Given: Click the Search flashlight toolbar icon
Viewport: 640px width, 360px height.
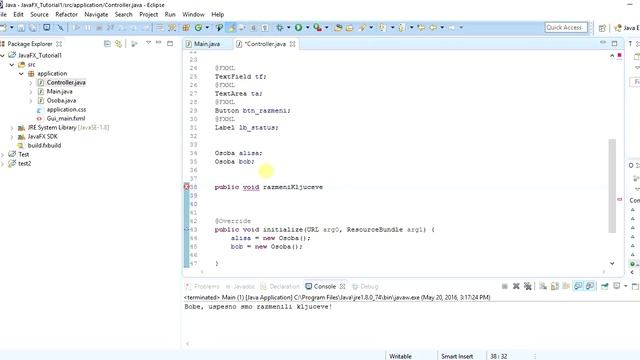Looking at the screenshot, I should [362, 28].
